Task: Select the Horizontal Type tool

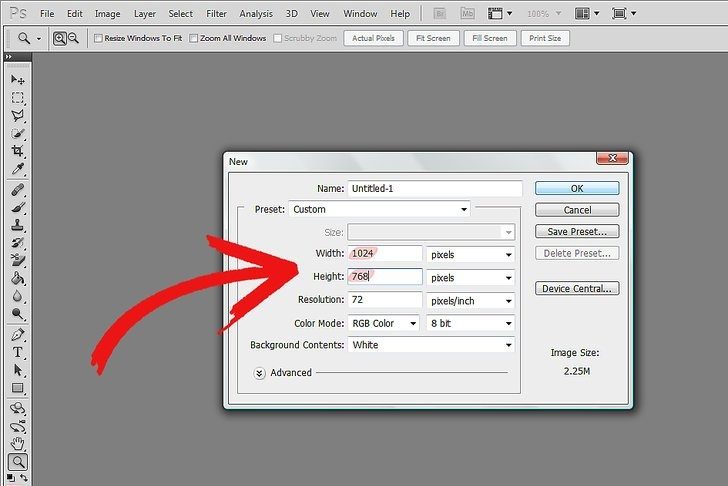Action: point(18,352)
